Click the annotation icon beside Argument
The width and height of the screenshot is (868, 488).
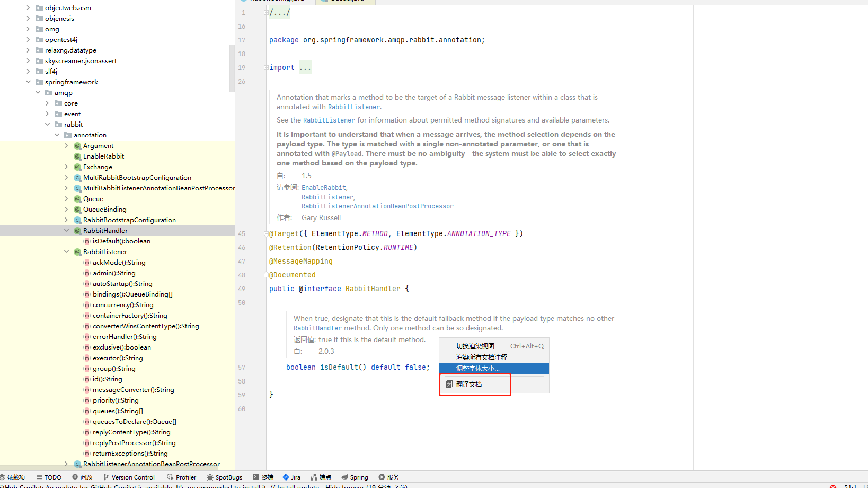[x=77, y=146]
